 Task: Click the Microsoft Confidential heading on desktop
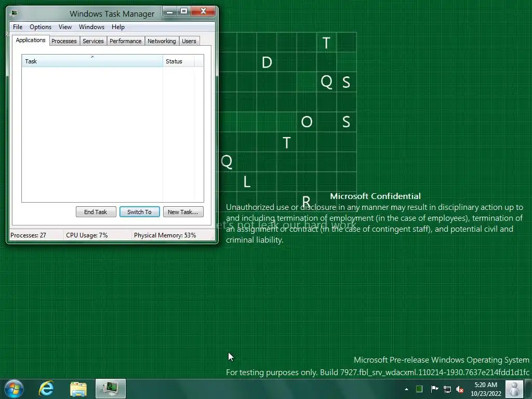[375, 196]
